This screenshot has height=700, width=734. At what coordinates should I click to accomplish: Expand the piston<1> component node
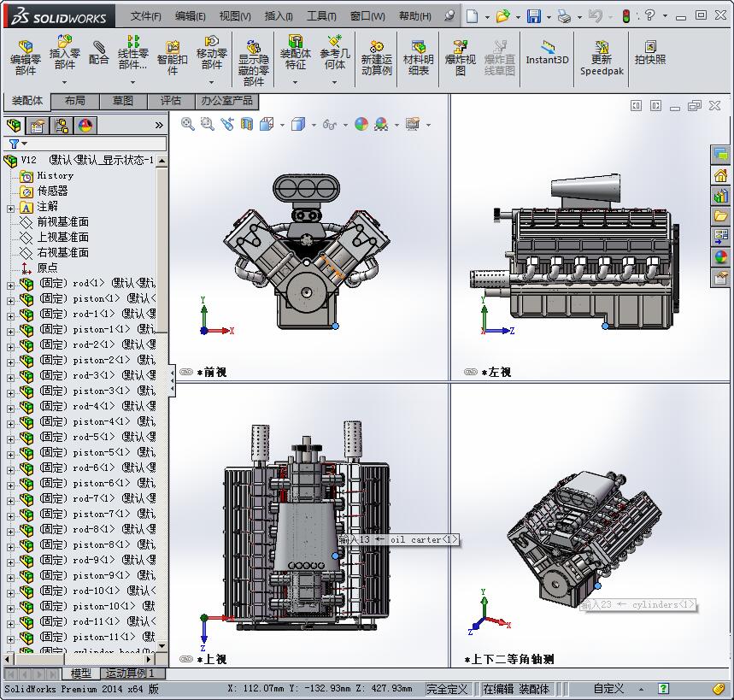(x=10, y=299)
